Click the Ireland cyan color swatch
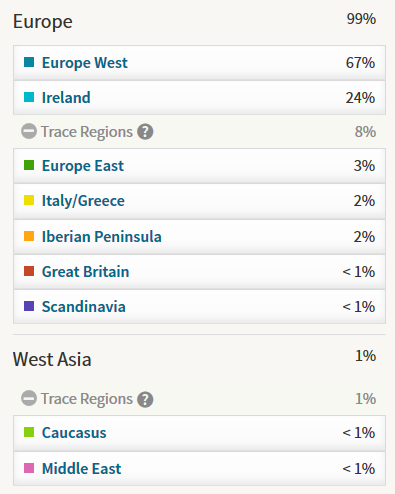The width and height of the screenshot is (395, 494). [x=29, y=97]
